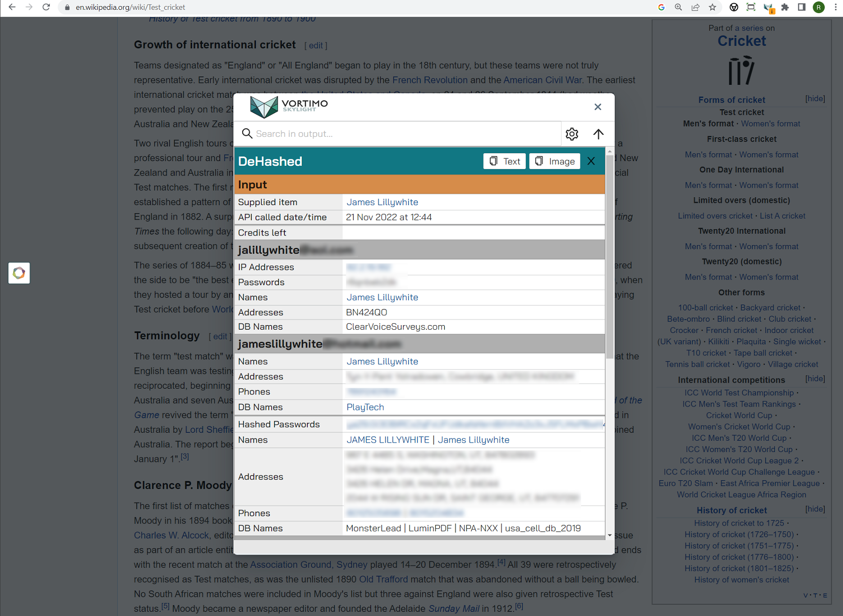This screenshot has height=616, width=843.
Task: Open Cricket World Cup sidebar link
Action: [739, 415]
